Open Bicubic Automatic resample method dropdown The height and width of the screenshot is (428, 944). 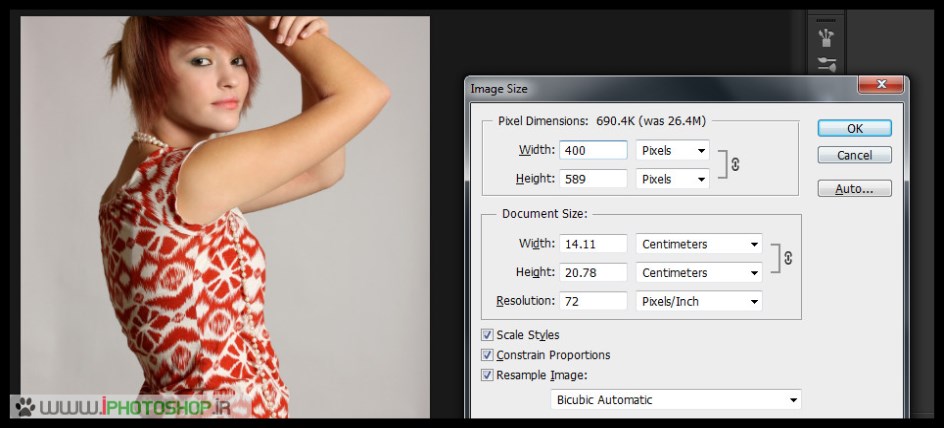coord(676,400)
